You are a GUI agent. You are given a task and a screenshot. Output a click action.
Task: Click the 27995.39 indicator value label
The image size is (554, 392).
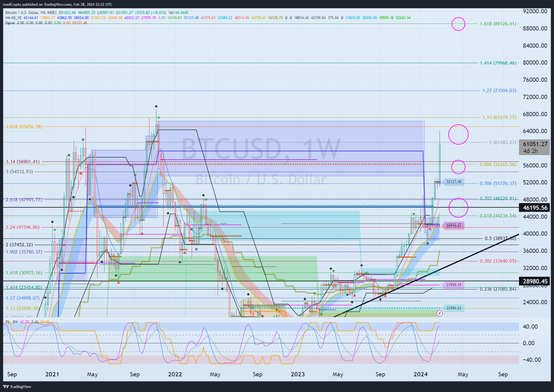coord(454,285)
